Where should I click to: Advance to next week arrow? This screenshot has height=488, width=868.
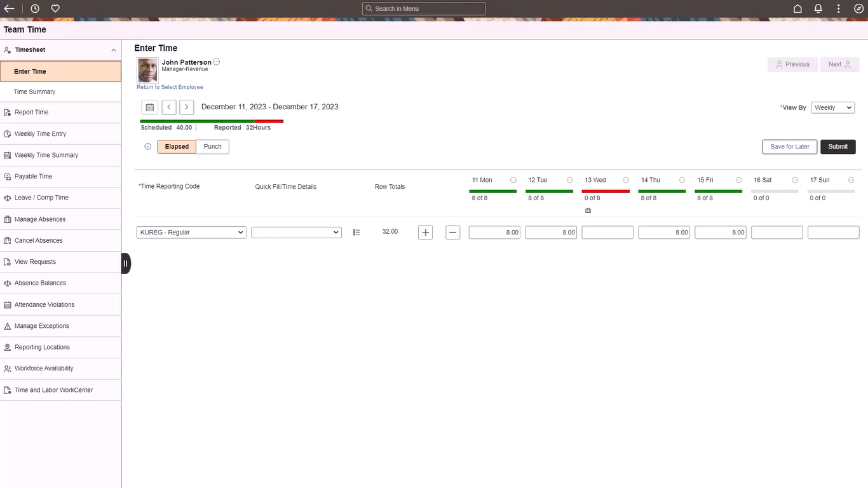coord(186,107)
